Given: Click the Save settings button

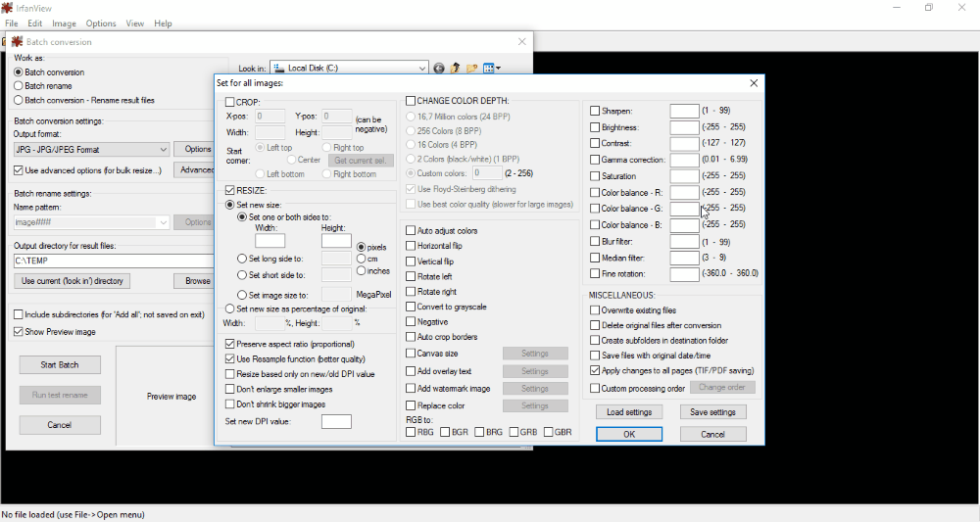Looking at the screenshot, I should tap(713, 412).
